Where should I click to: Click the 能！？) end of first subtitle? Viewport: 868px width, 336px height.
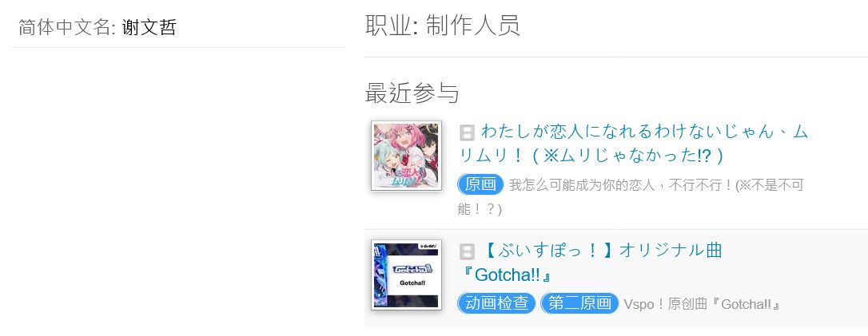(x=480, y=209)
